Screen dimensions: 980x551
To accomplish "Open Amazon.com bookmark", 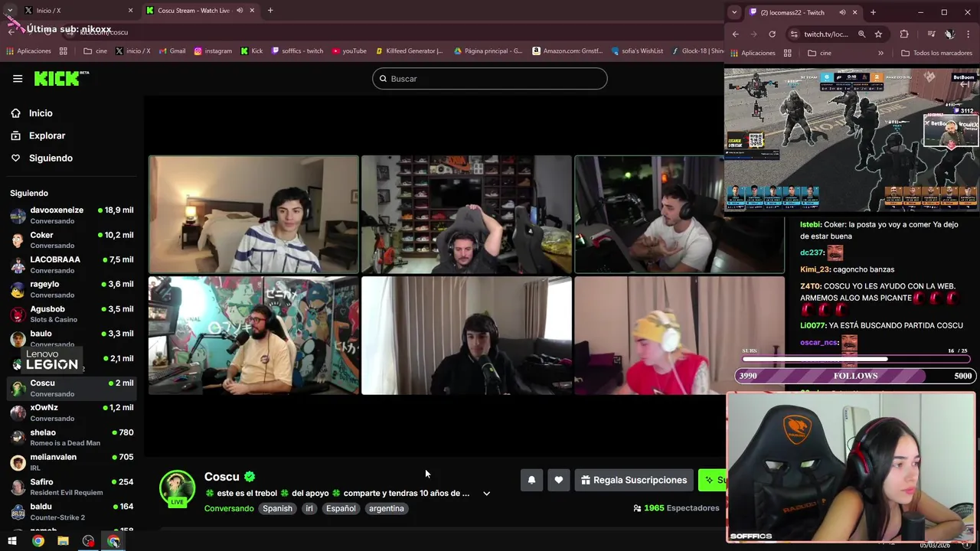I will click(567, 51).
